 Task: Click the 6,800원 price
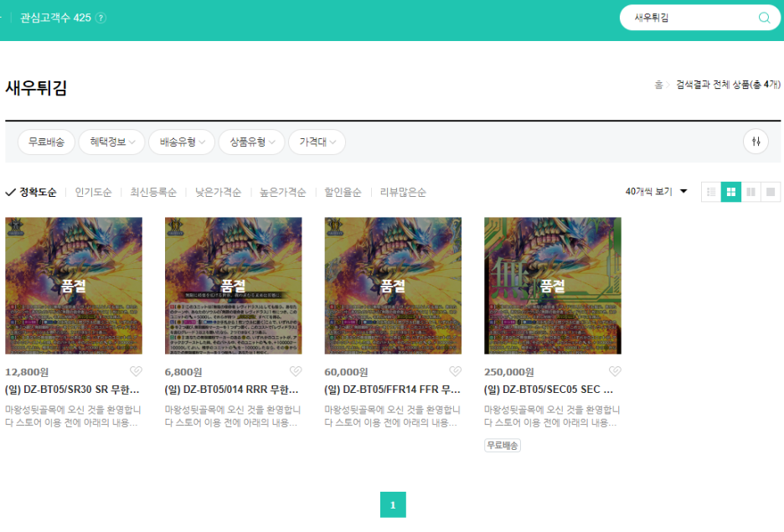coord(183,372)
